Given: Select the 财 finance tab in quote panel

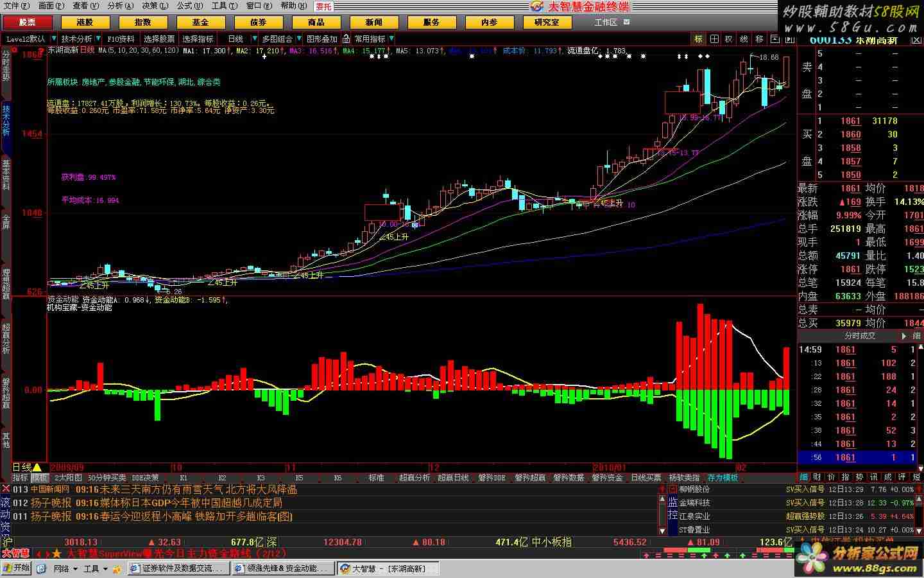Looking at the screenshot, I should [x=817, y=477].
